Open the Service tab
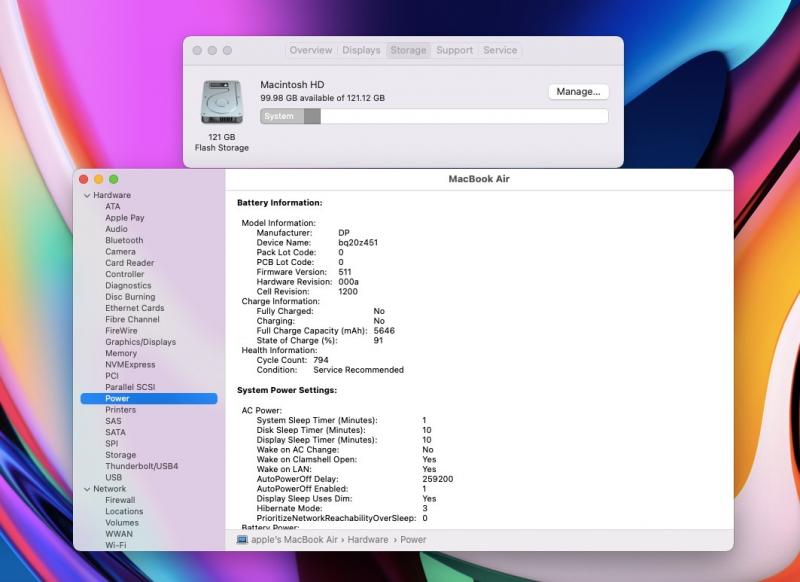 pyautogui.click(x=500, y=50)
